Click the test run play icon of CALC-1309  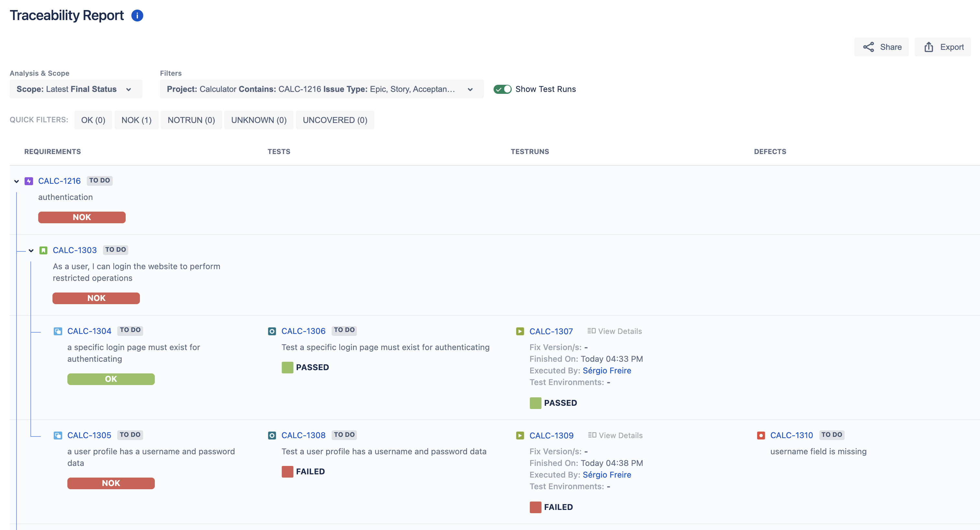[520, 435]
